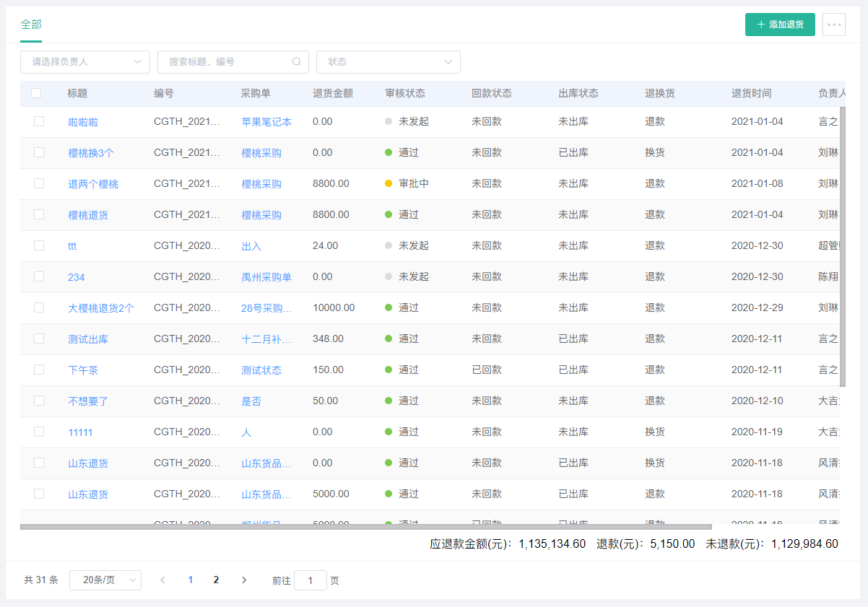The image size is (868, 607).
Task: Open the 樱桃换3个 return record
Action: point(91,153)
